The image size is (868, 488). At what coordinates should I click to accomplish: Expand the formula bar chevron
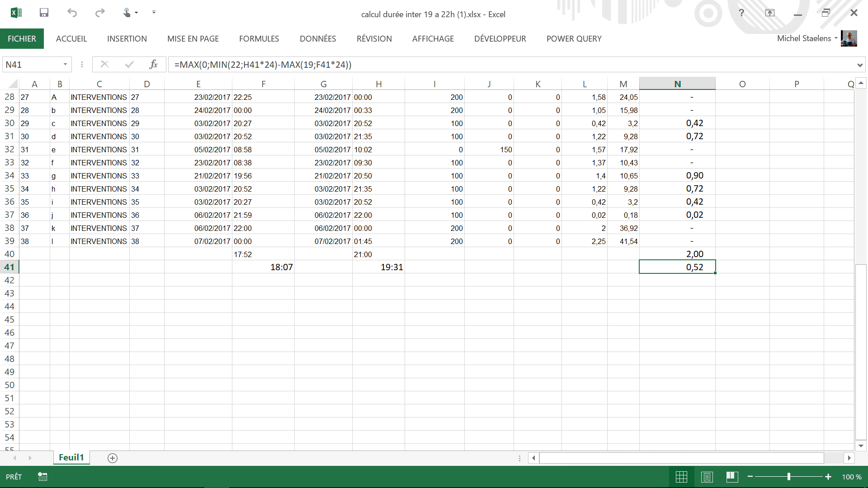click(859, 65)
